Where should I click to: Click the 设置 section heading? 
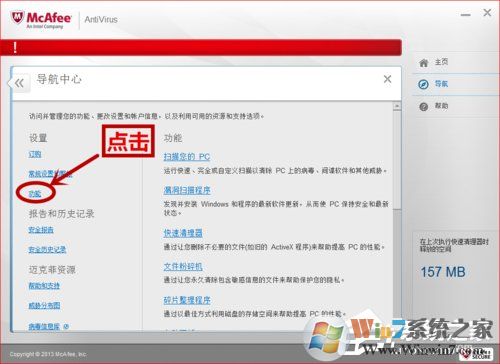coord(38,138)
